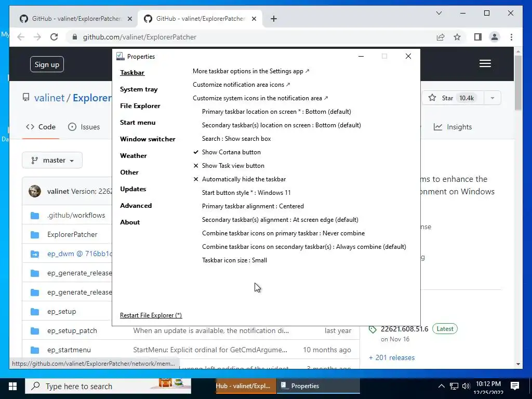532x399 pixels.
Task: Select the Code tab on GitHub
Action: point(41,127)
